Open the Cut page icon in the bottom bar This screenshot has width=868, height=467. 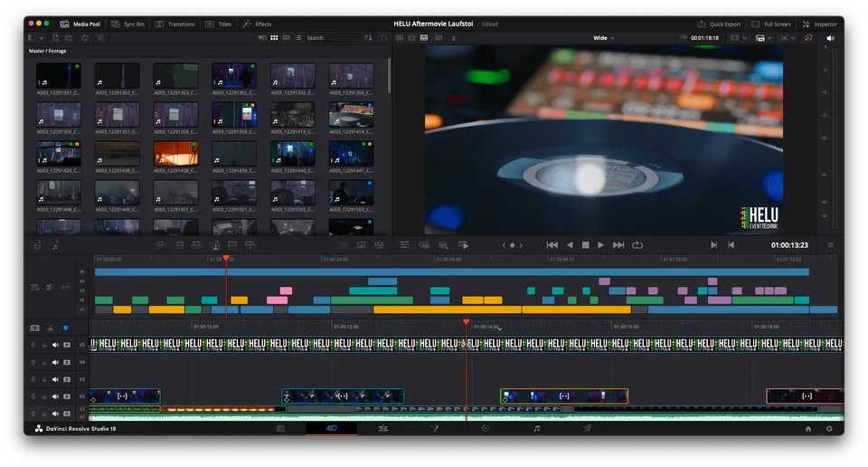(331, 428)
